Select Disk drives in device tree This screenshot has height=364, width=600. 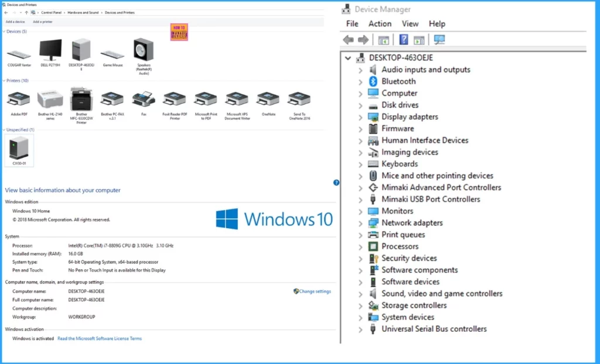tap(400, 105)
